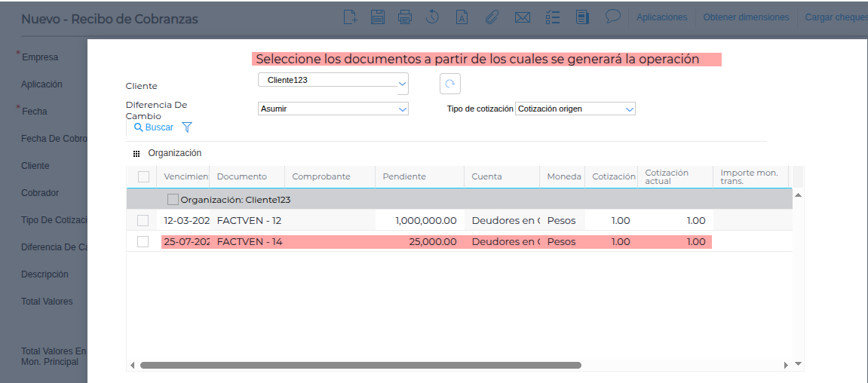
Task: Click the paperclip attachment icon
Action: pos(492,17)
